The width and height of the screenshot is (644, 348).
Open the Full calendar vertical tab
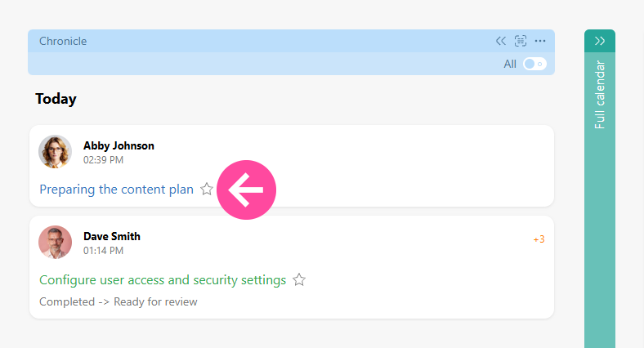coord(600,95)
